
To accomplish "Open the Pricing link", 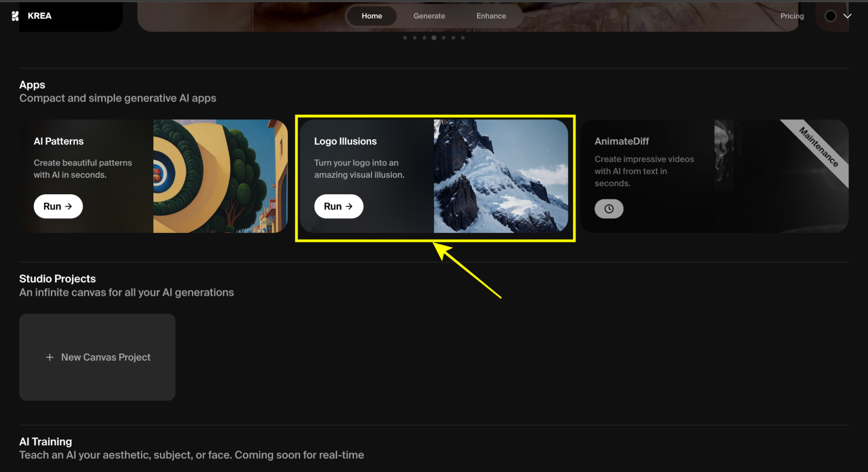I will (792, 16).
